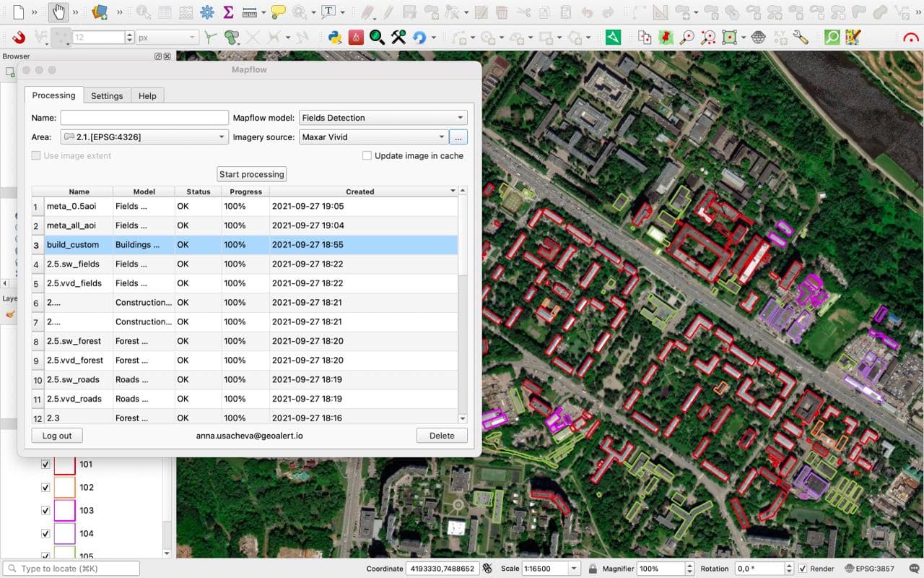Click the Statistical Summary sigma icon
This screenshot has width=924, height=578.
[x=228, y=12]
